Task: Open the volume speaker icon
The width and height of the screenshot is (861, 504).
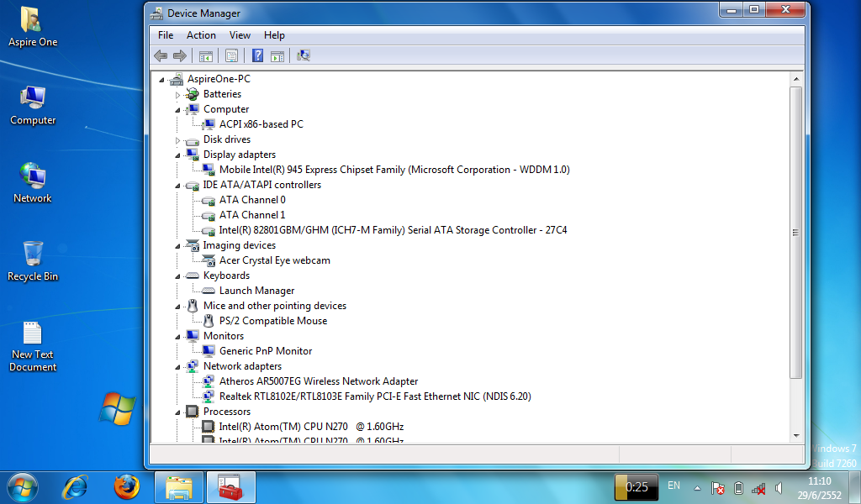Action: click(x=779, y=487)
